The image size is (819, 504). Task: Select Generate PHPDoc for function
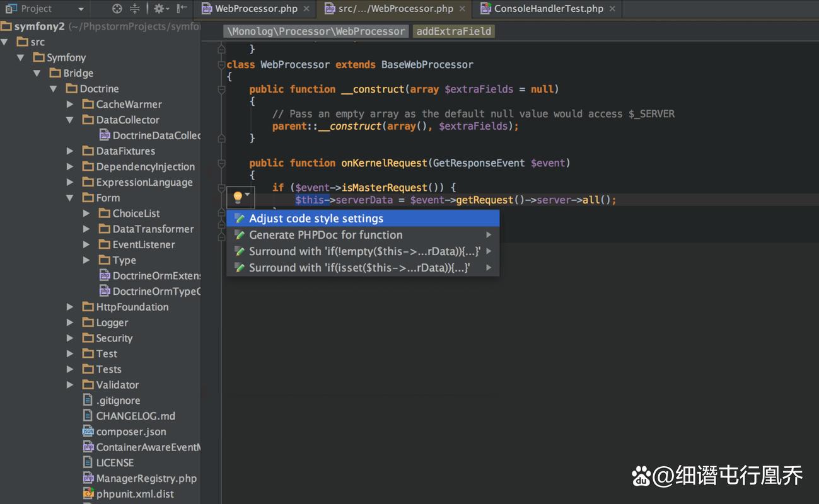pyautogui.click(x=363, y=235)
